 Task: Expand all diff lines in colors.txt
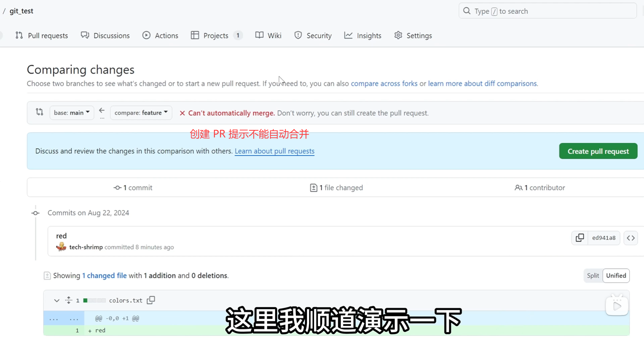click(69, 300)
